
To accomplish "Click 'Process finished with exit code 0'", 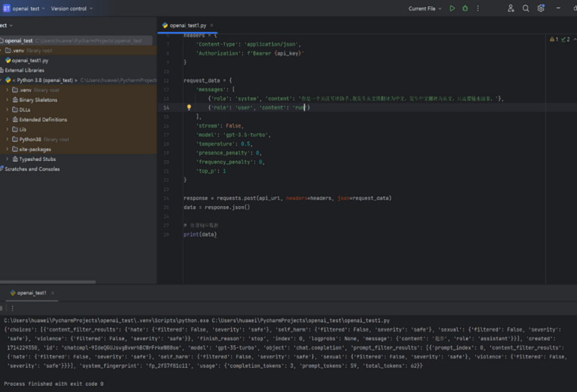I will point(54,384).
